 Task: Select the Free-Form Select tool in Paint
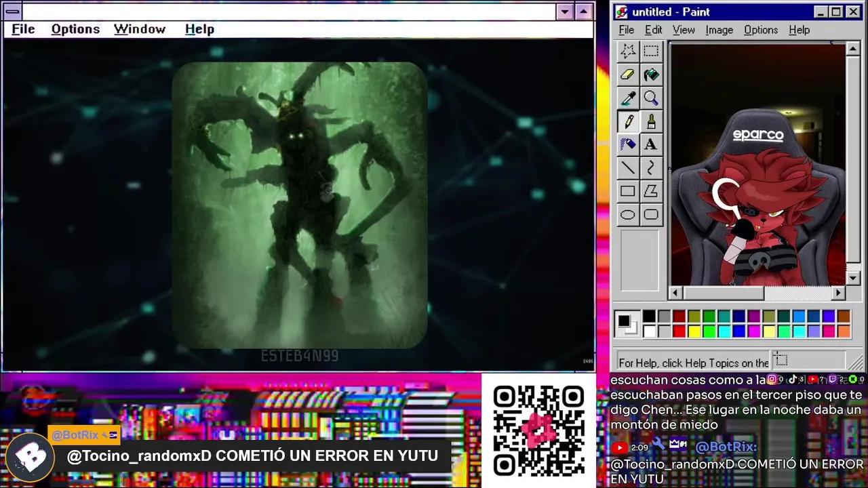pos(628,52)
